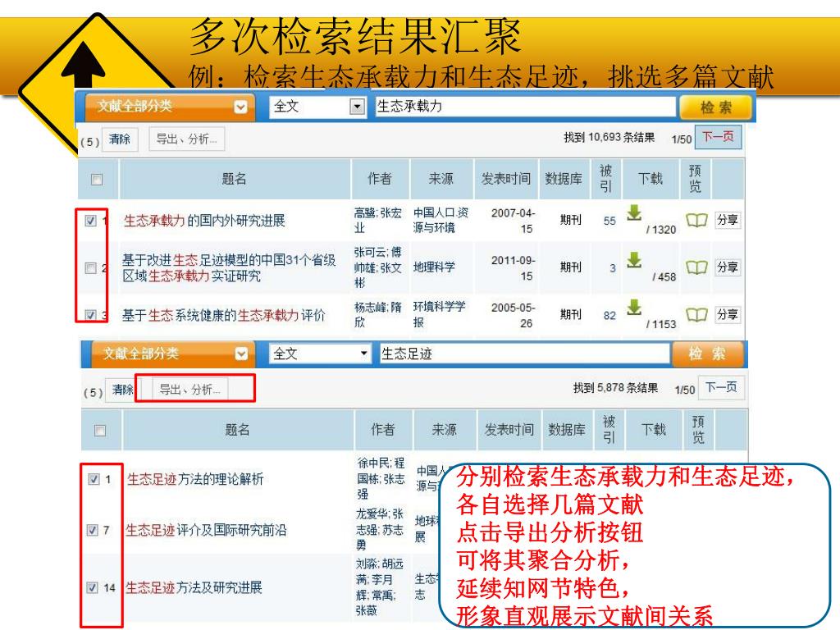Sort upper table by 被引

coord(605,178)
